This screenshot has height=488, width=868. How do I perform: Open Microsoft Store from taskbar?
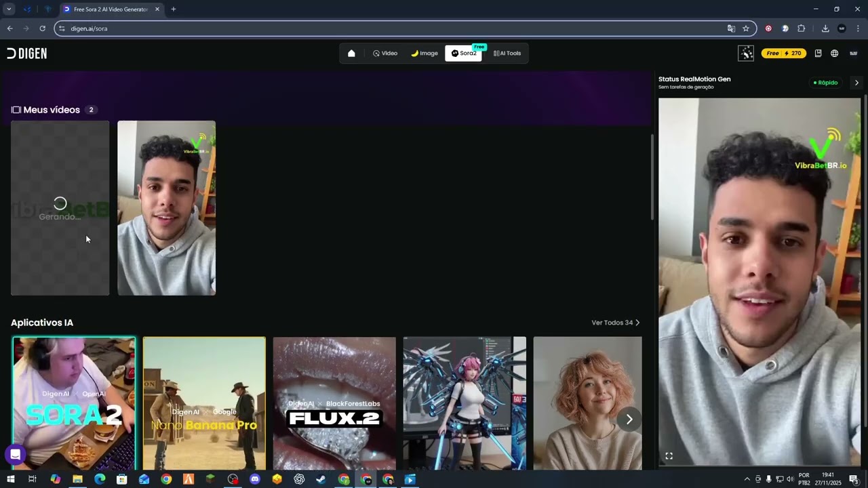(x=122, y=479)
